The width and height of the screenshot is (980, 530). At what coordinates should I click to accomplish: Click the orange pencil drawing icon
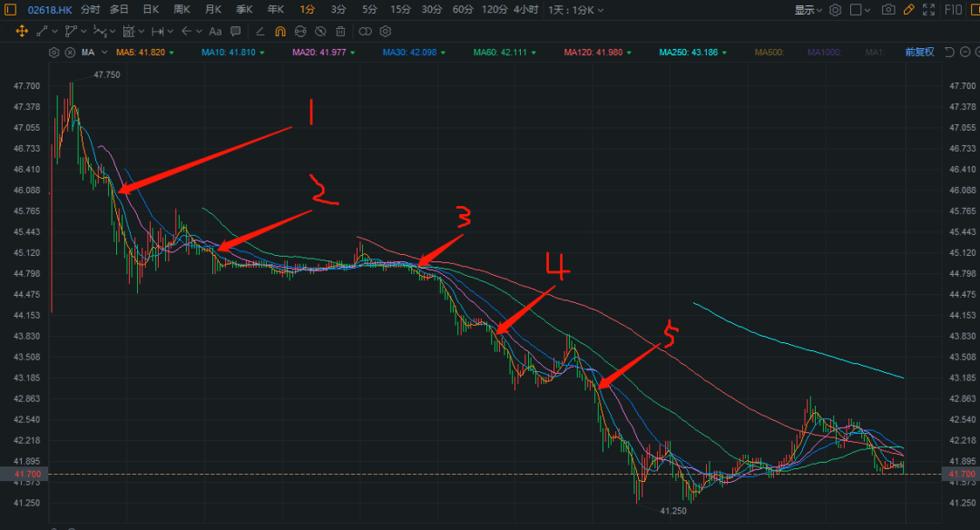(x=909, y=9)
